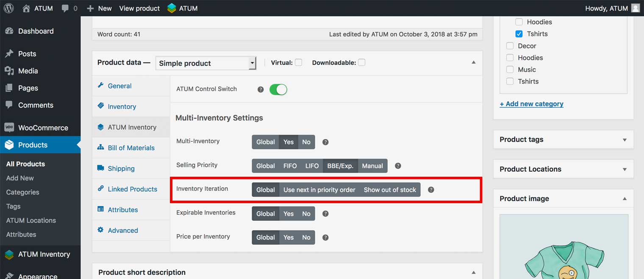Check the Virtual checkbox
Viewport: 644px width, 279px height.
click(299, 62)
